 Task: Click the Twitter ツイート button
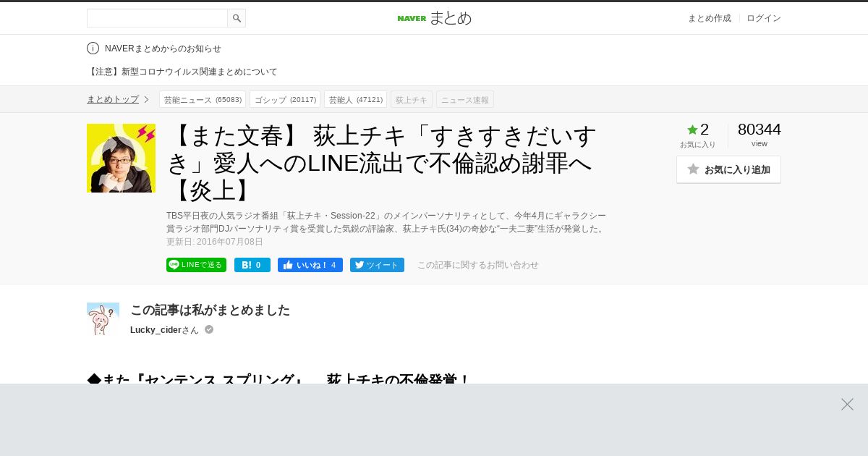pos(377,265)
